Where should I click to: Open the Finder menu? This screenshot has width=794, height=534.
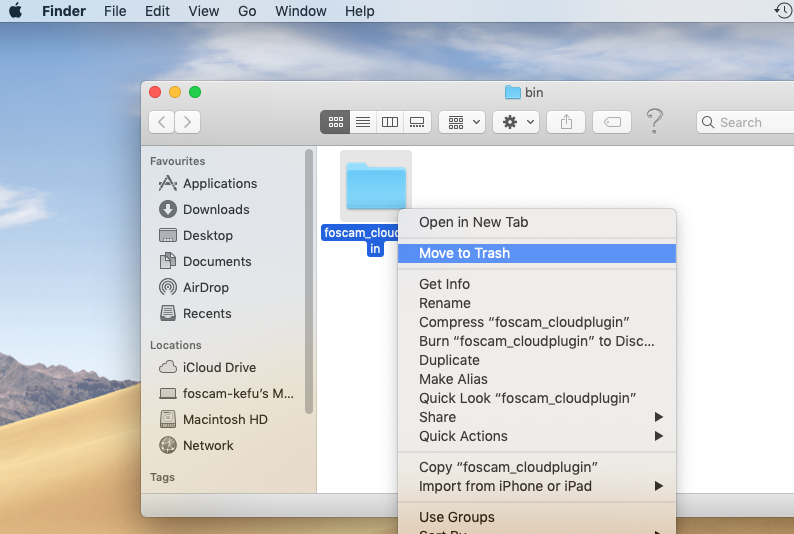[64, 11]
